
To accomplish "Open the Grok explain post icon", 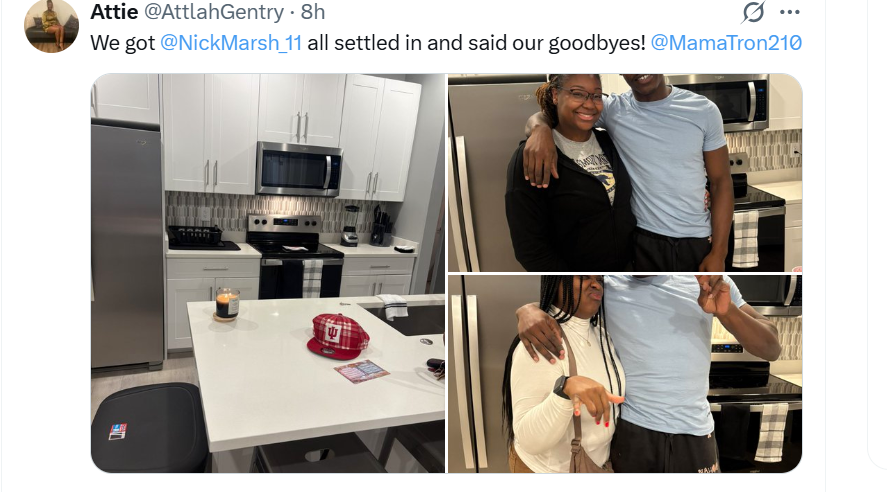I will coord(753,12).
